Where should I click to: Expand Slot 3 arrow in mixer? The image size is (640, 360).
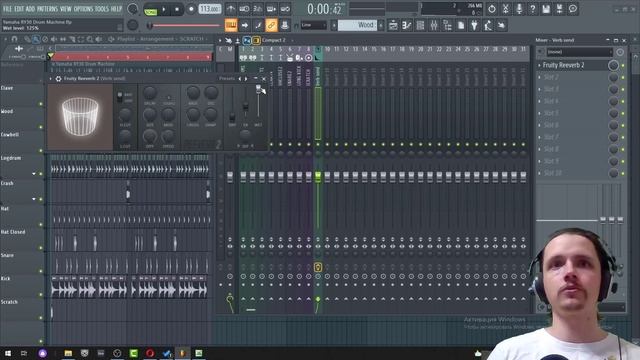click(540, 89)
